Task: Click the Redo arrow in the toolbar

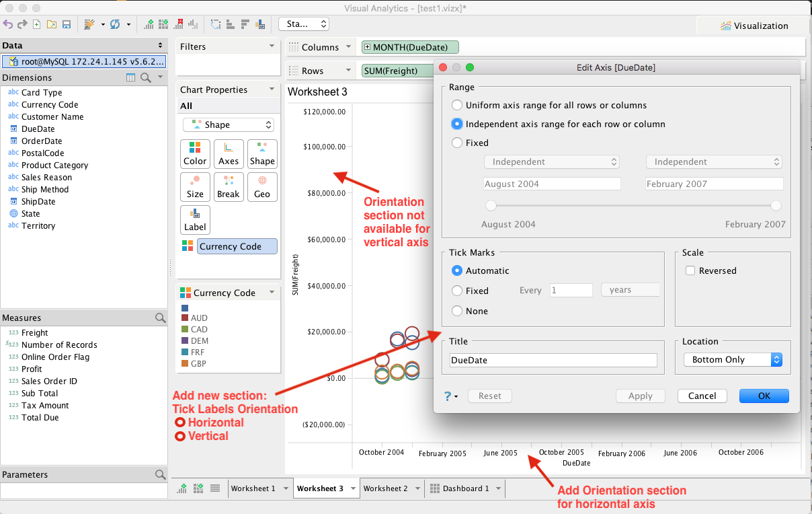Action: (22, 24)
